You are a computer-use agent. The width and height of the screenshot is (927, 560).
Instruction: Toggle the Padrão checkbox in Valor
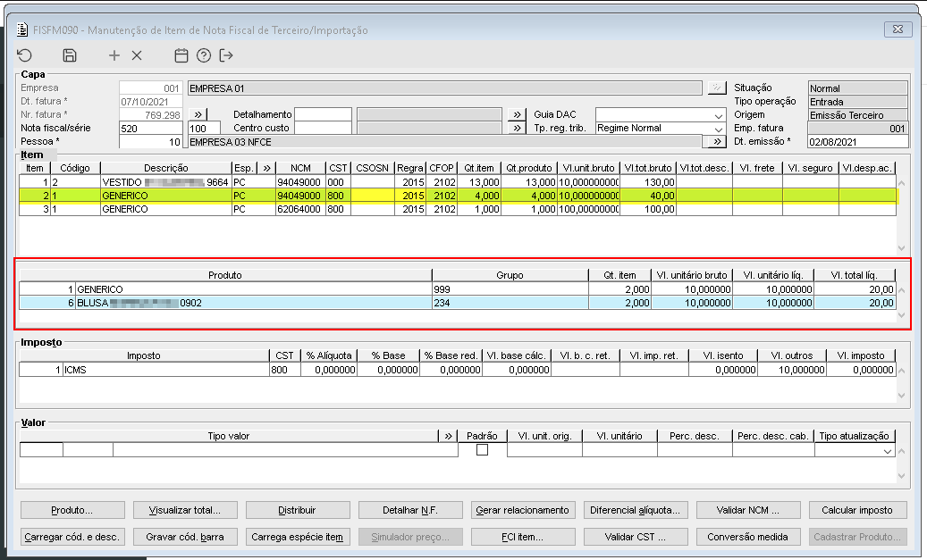pyautogui.click(x=482, y=450)
